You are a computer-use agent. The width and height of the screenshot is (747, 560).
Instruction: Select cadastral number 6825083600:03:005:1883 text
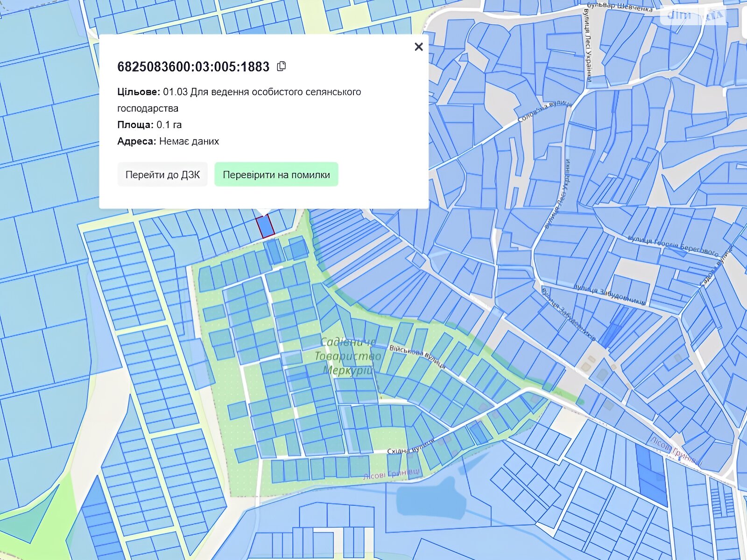point(193,67)
